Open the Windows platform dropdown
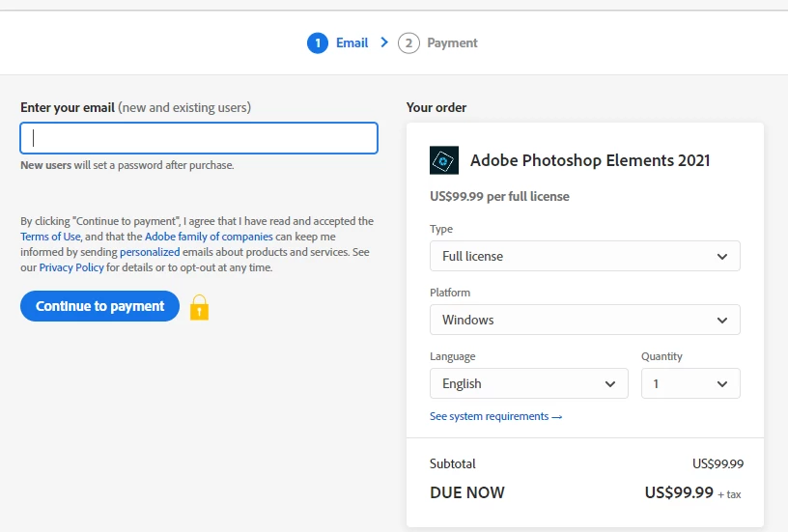Image resolution: width=788 pixels, height=532 pixels. [585, 320]
